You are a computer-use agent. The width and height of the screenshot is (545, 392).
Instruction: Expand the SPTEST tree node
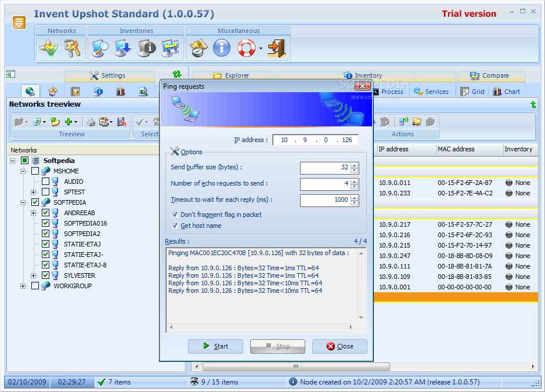click(33, 192)
